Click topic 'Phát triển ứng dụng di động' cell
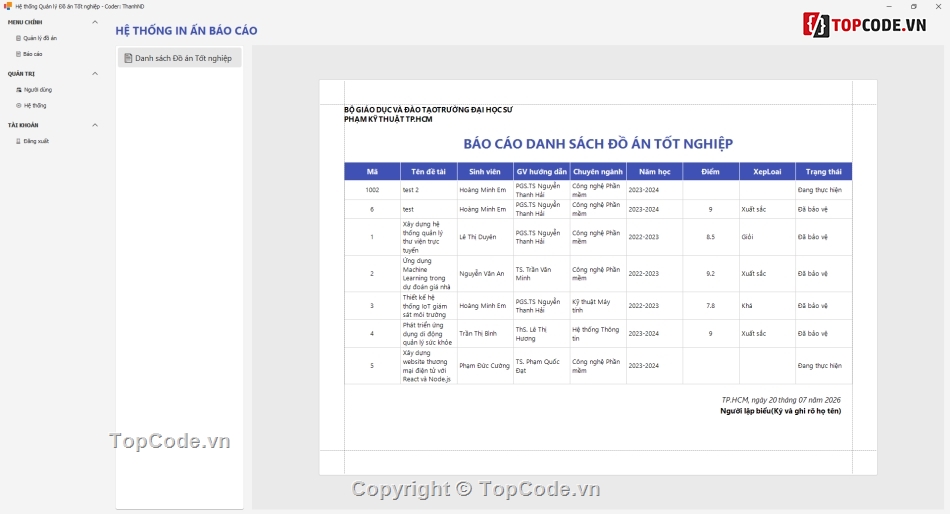The image size is (950, 514). (428, 334)
